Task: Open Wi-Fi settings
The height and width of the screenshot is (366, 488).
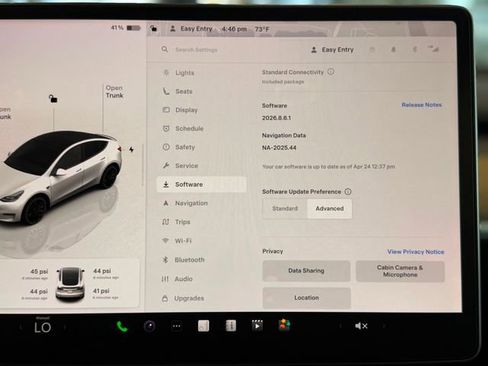Action: point(201,241)
